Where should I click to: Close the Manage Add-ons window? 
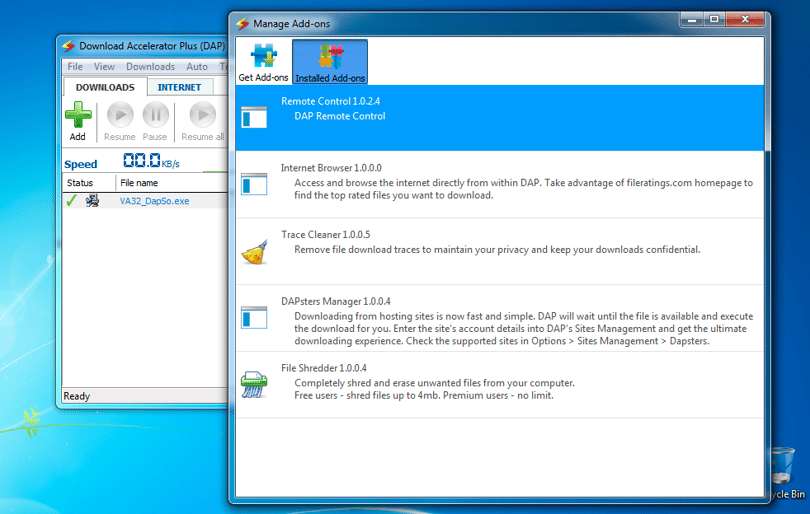[744, 20]
